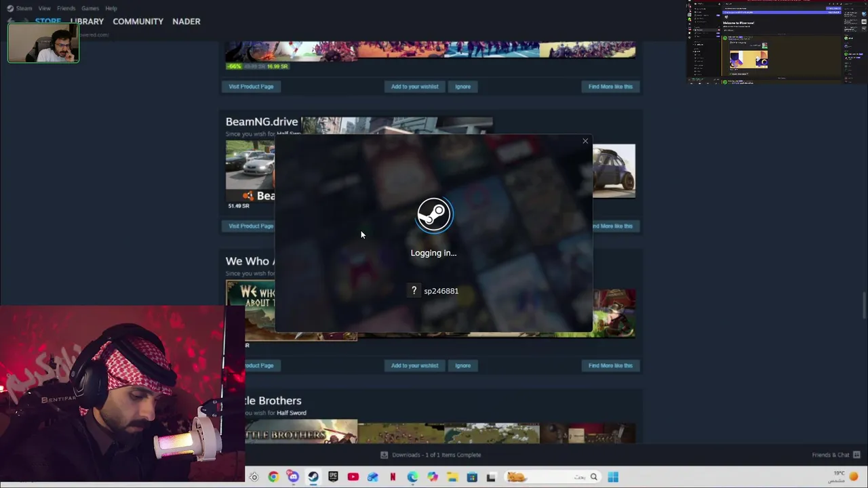868x488 pixels.
Task: Open the Friends menu
Action: click(x=66, y=8)
